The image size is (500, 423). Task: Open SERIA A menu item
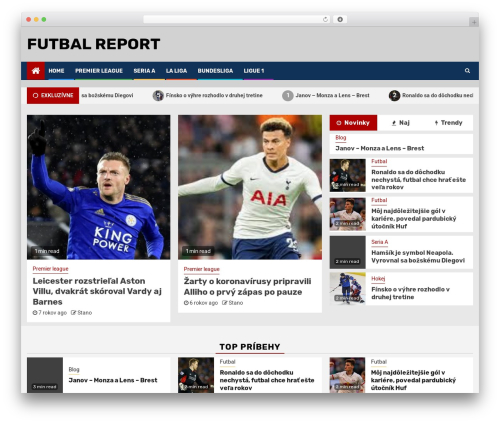point(144,71)
